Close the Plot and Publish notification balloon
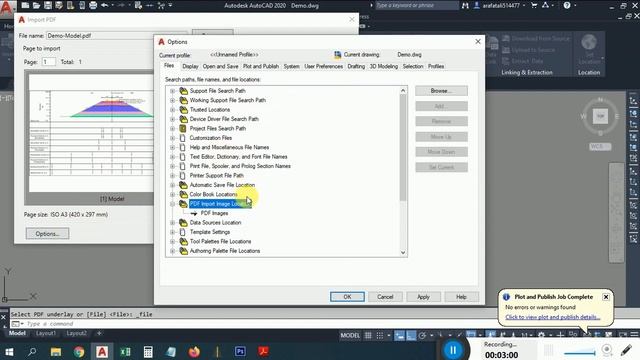The height and width of the screenshot is (360, 640). (x=606, y=297)
